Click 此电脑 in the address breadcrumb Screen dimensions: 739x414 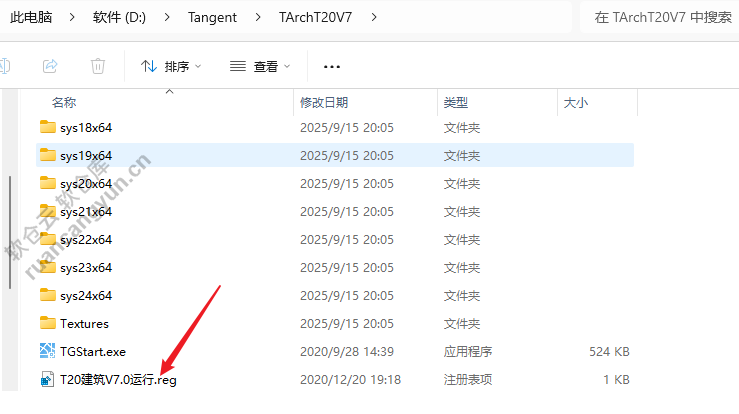tap(31, 17)
